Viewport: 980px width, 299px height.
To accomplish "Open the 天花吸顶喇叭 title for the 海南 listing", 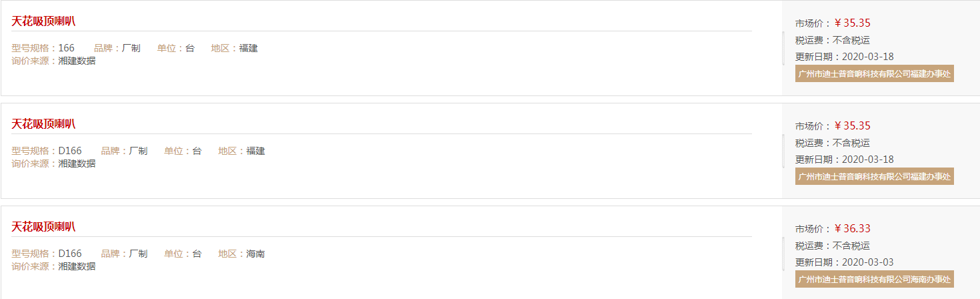I will (x=43, y=226).
